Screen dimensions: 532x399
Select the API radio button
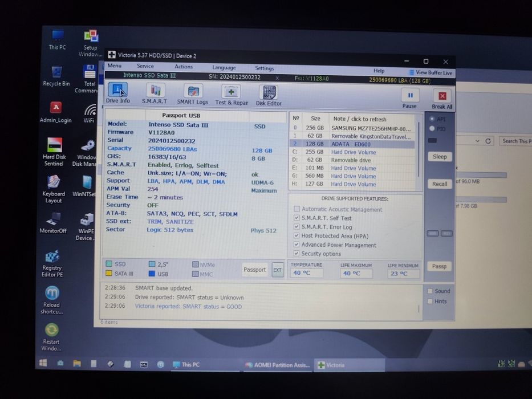[x=432, y=119]
